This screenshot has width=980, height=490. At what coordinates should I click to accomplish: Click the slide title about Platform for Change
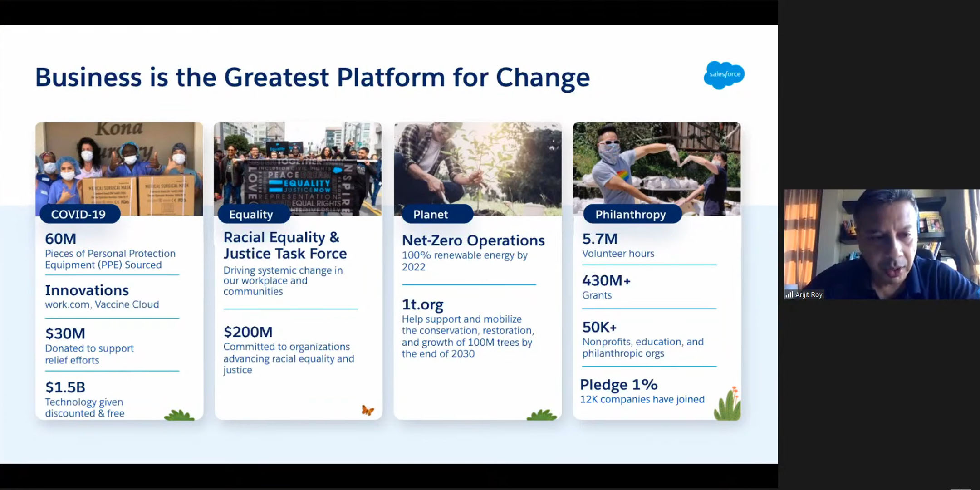tap(313, 78)
